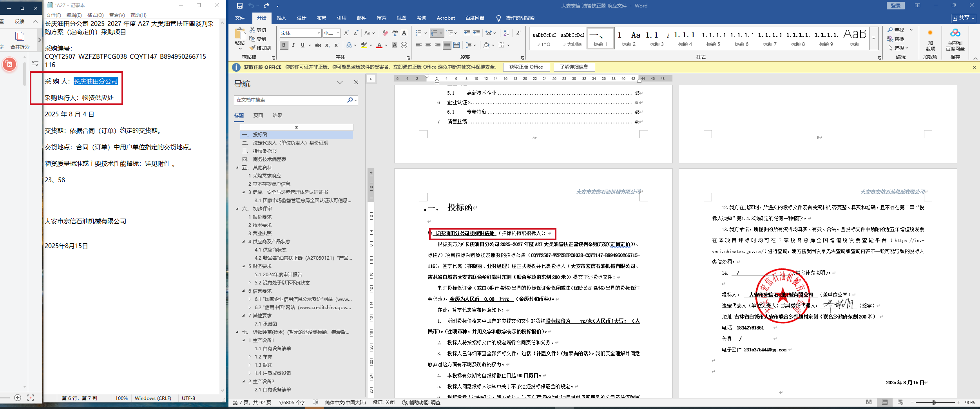Toggle Italic formatting button
This screenshot has width=980, height=409.
293,45
